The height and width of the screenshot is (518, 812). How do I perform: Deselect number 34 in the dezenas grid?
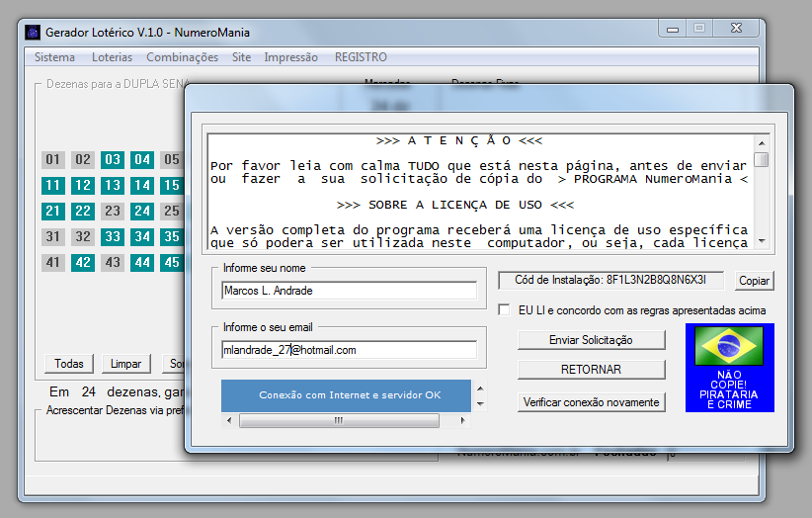point(142,236)
